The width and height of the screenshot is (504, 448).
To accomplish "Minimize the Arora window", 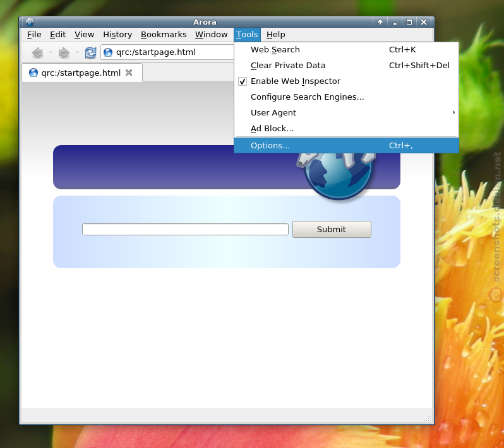I will coord(395,22).
